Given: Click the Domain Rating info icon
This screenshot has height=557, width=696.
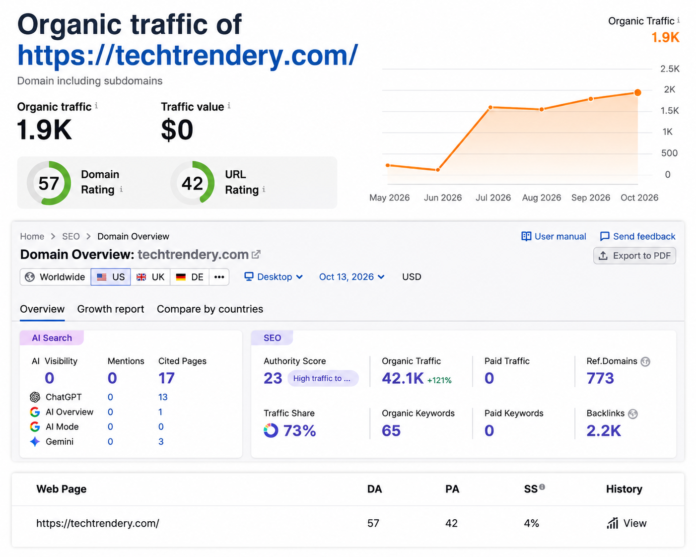Looking at the screenshot, I should (x=121, y=189).
